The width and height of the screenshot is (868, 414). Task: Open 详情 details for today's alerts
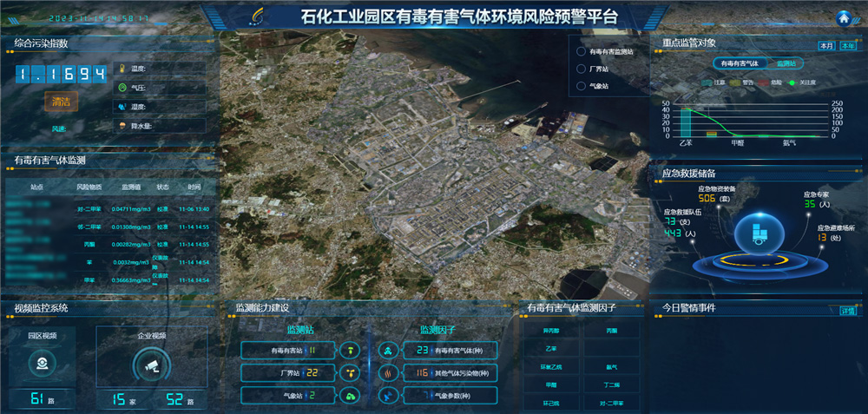[x=847, y=311]
